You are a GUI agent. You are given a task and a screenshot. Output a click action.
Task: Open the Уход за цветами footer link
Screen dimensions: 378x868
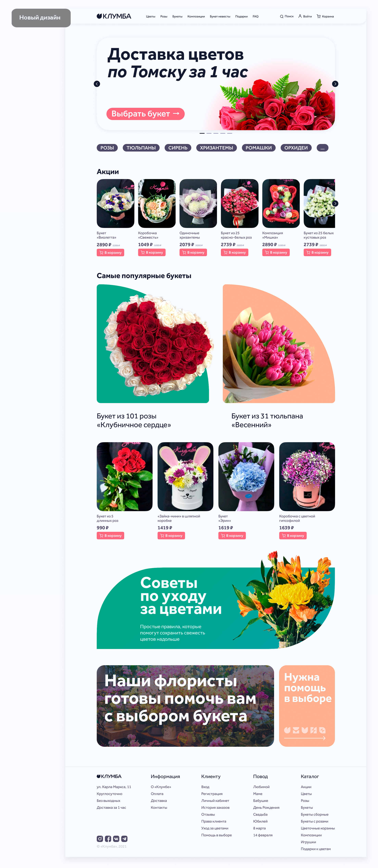pos(214,828)
